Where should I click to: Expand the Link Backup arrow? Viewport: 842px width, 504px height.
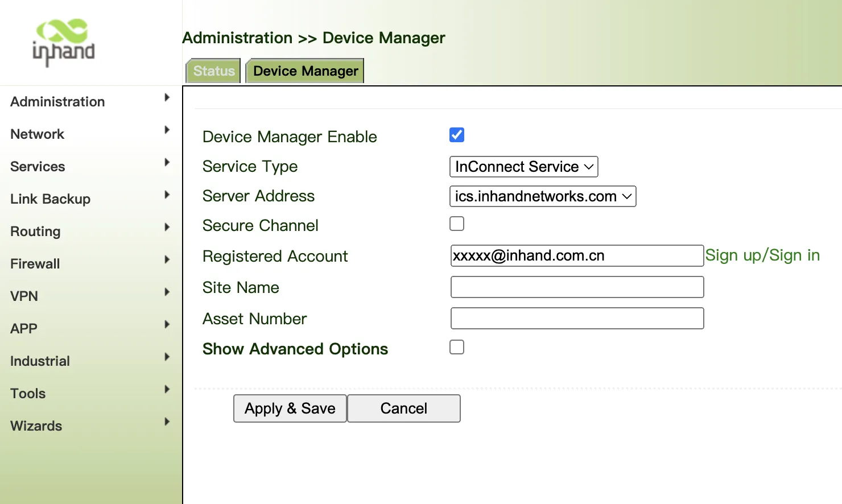click(x=167, y=195)
